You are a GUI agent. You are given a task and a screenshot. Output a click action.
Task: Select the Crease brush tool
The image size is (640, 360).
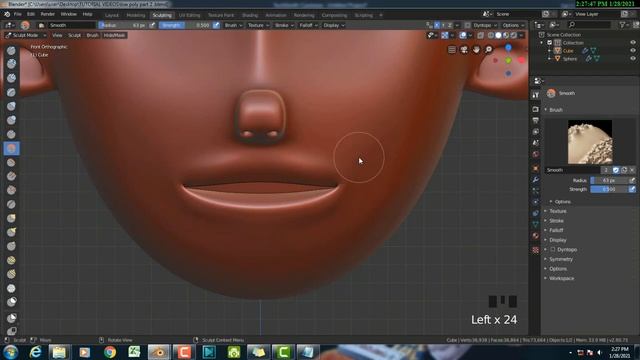point(11,134)
